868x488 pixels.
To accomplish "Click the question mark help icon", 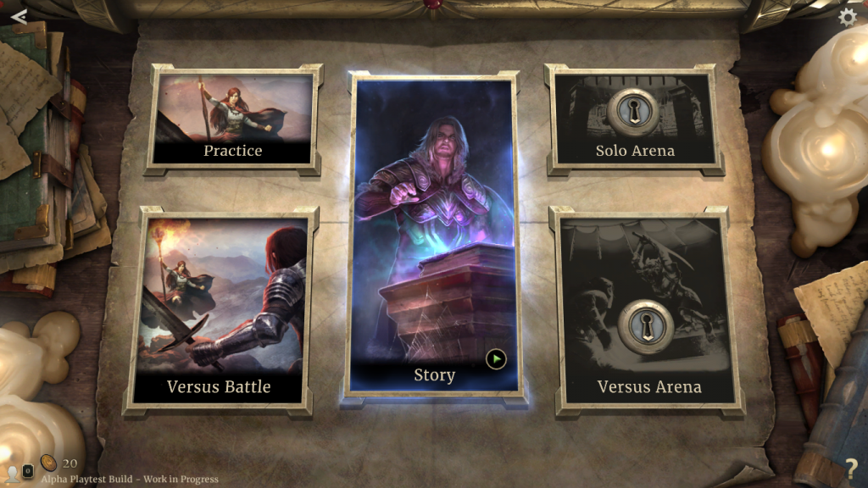I will pyautogui.click(x=851, y=469).
